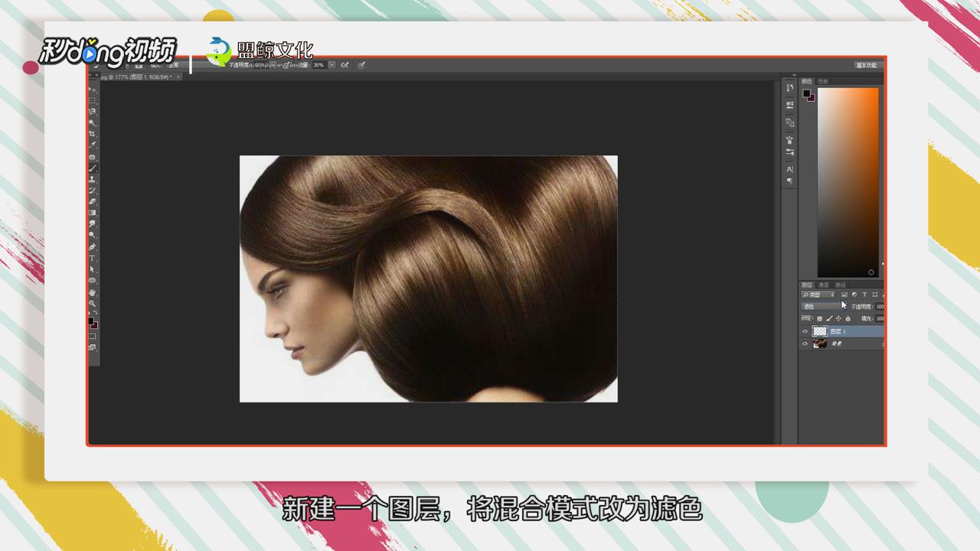Viewport: 980px width, 551px height.
Task: Open the Clone Source panel icon
Action: 789,122
